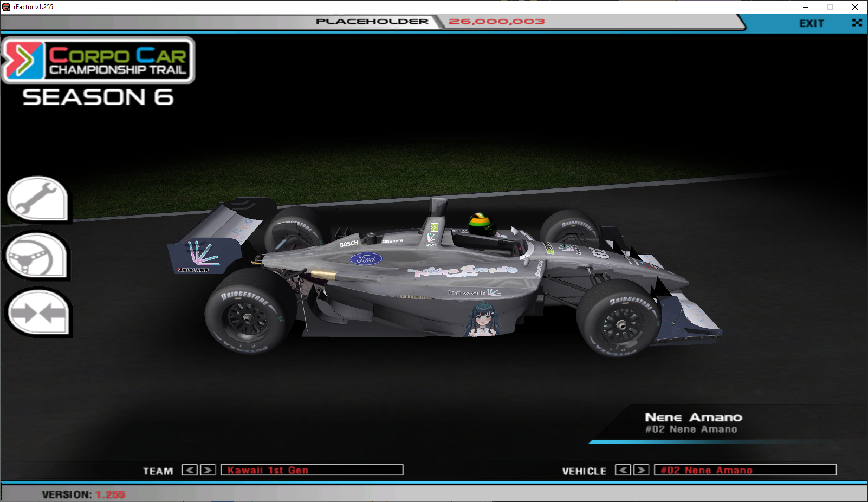Click the SEASON 6 heading

coord(98,97)
